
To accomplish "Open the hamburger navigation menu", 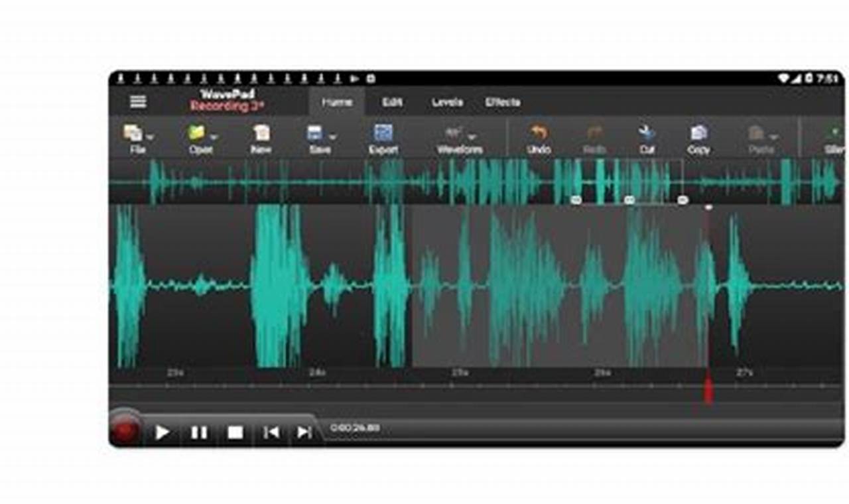I will pyautogui.click(x=138, y=101).
